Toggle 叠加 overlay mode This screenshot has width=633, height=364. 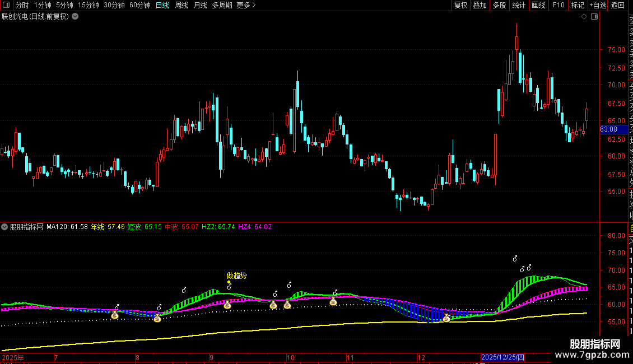click(x=480, y=5)
